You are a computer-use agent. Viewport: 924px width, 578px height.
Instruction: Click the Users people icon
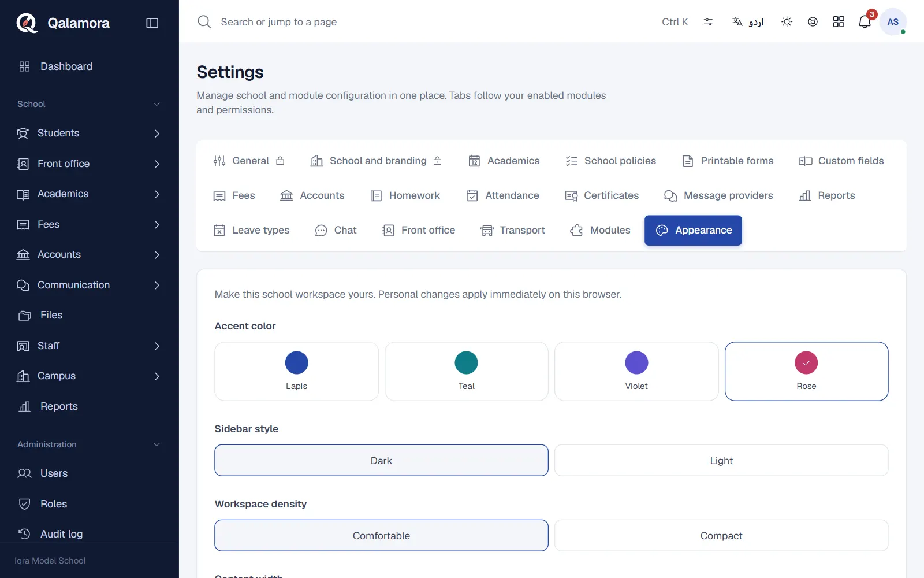pos(24,473)
